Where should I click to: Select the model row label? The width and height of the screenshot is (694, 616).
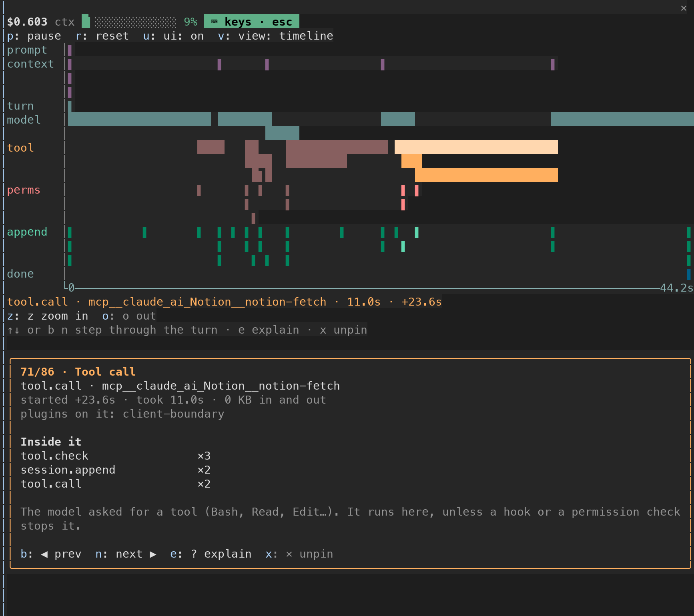(24, 120)
